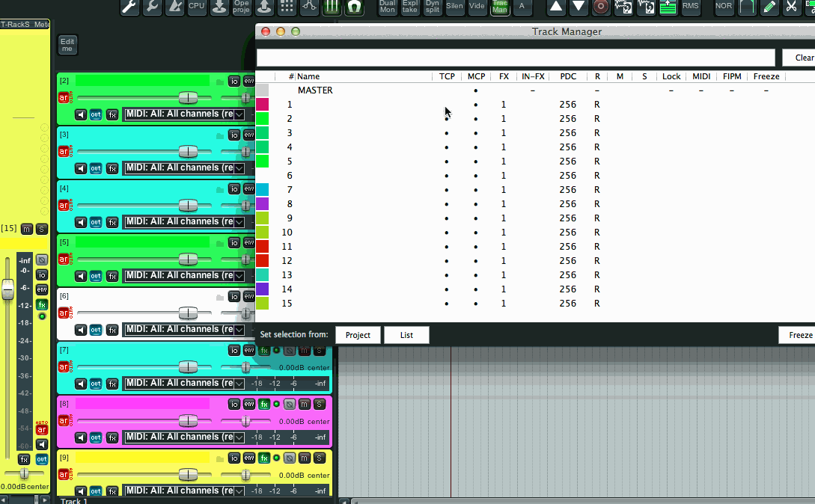Expand the MIDI input dropdown on track 7
This screenshot has width=815, height=504.
tap(239, 384)
